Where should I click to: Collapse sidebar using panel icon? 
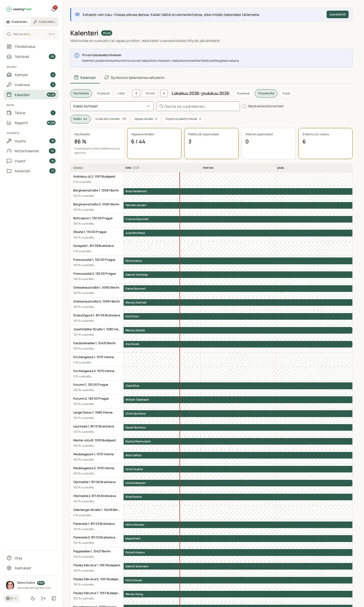[54, 598]
